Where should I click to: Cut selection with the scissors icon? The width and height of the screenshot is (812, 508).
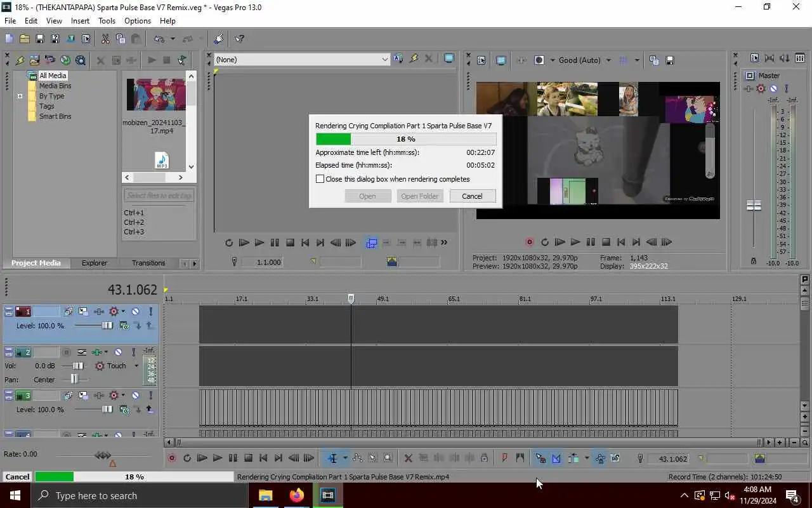pyautogui.click(x=105, y=39)
